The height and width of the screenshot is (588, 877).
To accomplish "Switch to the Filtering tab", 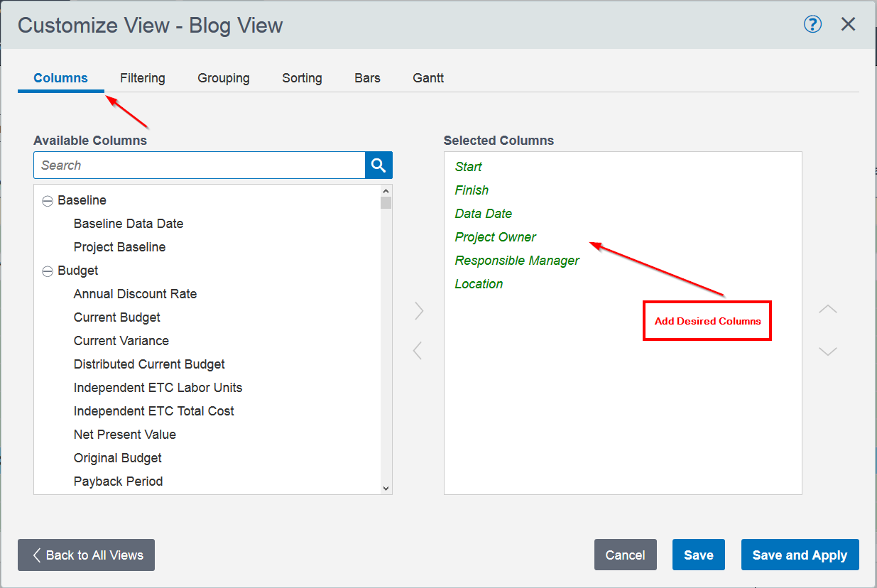I will coord(142,78).
